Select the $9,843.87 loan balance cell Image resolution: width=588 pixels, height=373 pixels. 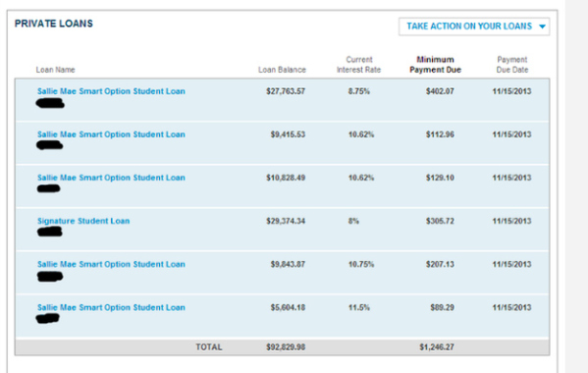[288, 264]
